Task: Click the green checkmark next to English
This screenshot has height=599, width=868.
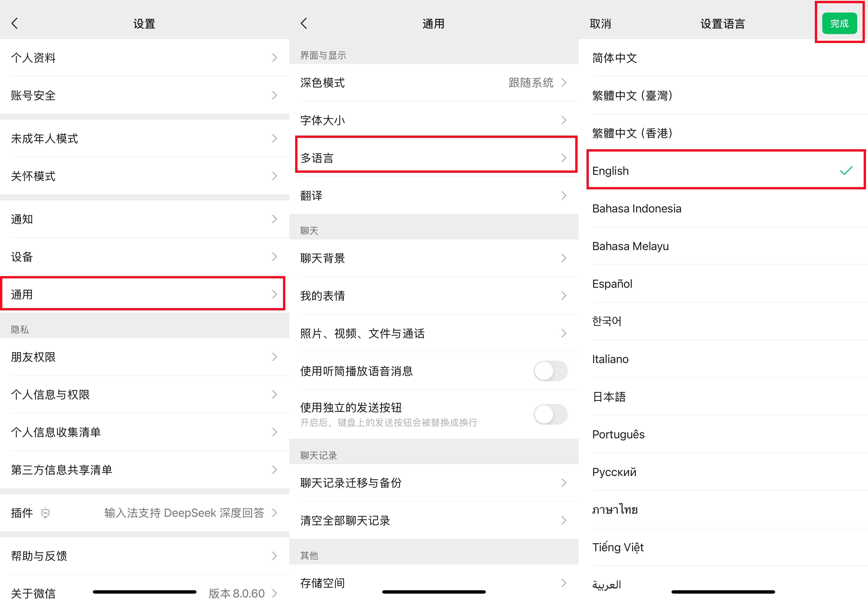Action: 846,171
